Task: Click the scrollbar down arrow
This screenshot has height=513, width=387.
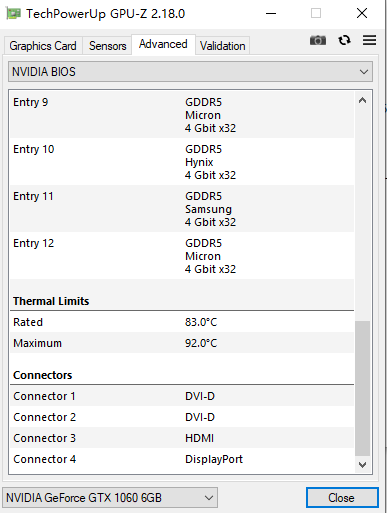Action: coord(363,464)
